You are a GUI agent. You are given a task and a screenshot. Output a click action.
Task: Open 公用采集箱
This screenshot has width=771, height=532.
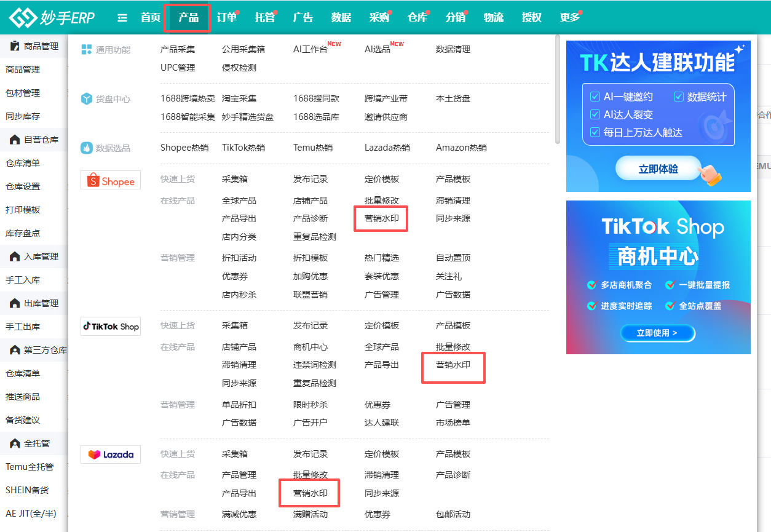(243, 49)
